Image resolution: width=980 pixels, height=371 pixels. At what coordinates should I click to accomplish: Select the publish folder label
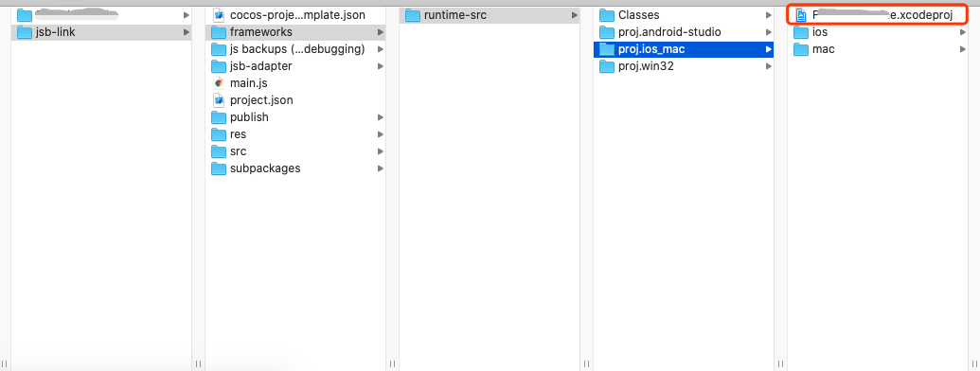click(249, 117)
